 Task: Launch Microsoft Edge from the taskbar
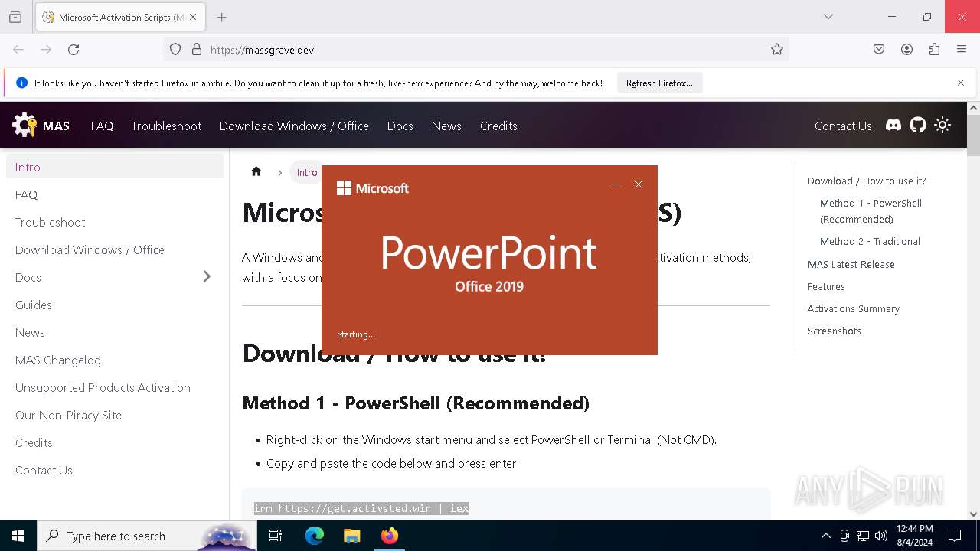click(x=315, y=536)
